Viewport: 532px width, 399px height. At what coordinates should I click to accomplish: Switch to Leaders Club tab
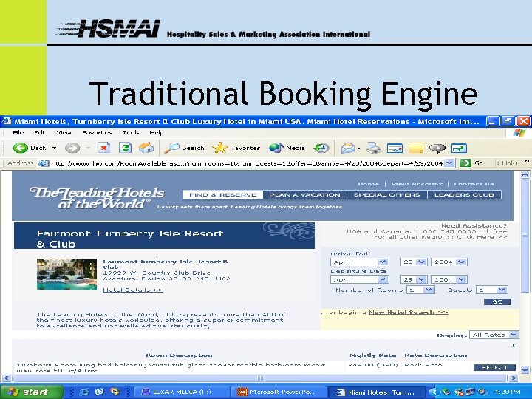pos(464,195)
